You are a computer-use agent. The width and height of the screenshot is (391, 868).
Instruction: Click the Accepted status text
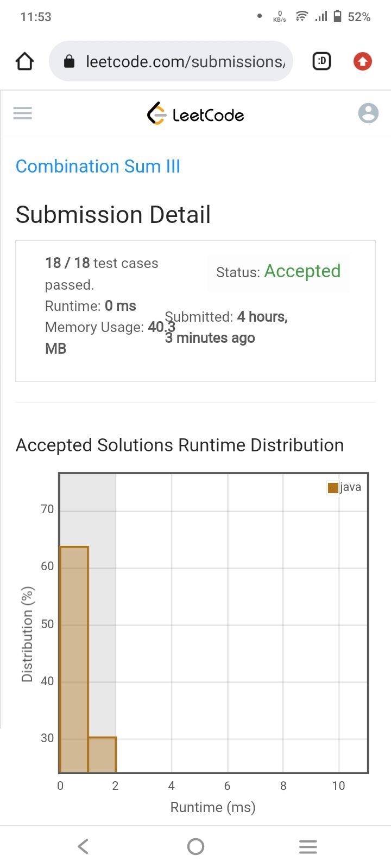tap(302, 271)
